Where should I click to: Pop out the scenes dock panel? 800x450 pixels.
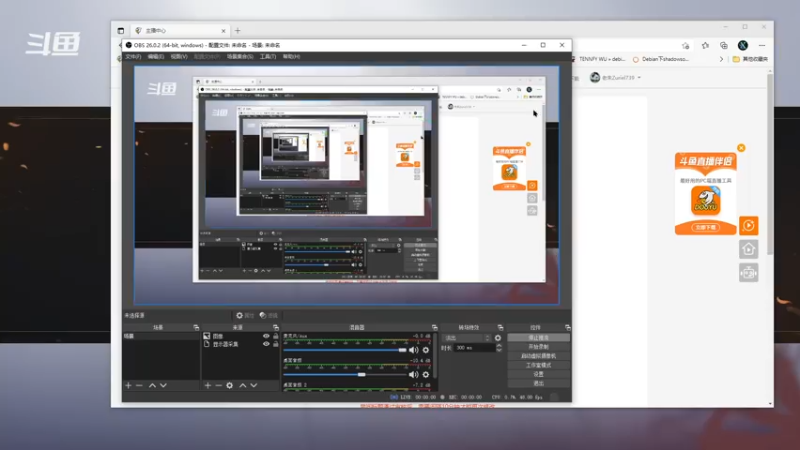(x=196, y=328)
